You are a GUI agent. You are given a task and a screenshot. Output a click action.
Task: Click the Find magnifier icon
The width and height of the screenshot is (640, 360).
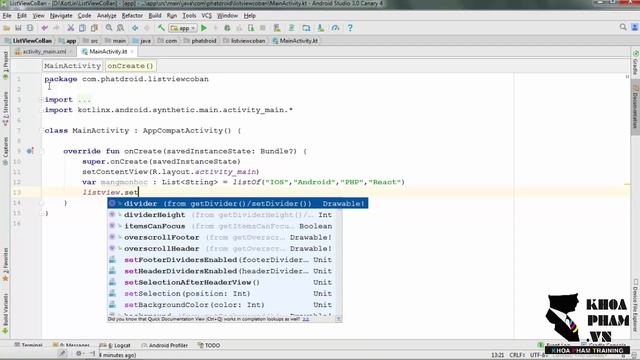[x=109, y=28]
